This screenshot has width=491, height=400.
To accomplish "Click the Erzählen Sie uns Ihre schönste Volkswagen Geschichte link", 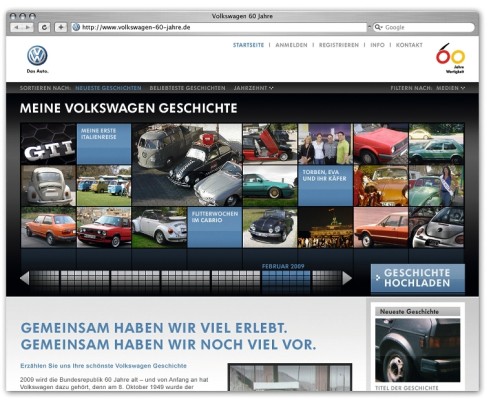I will tap(103, 366).
